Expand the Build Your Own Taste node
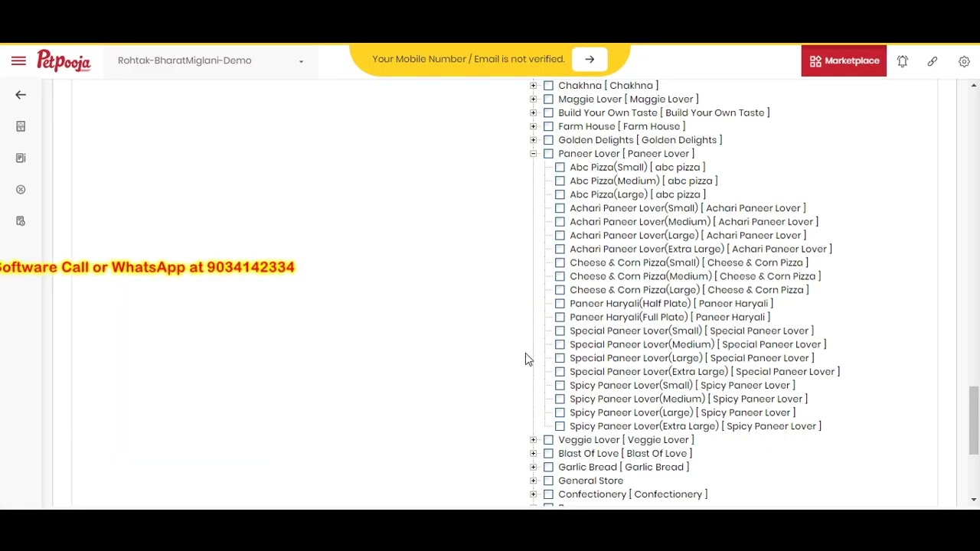 534,113
